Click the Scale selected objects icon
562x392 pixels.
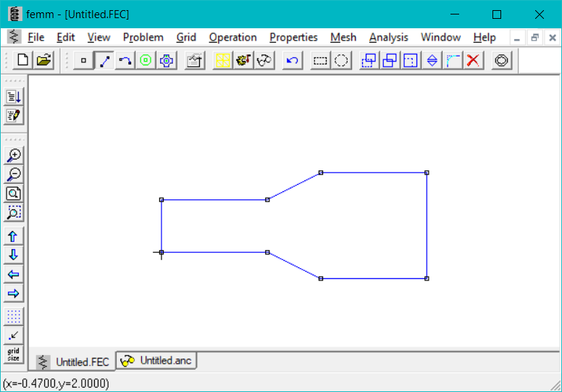pos(411,60)
